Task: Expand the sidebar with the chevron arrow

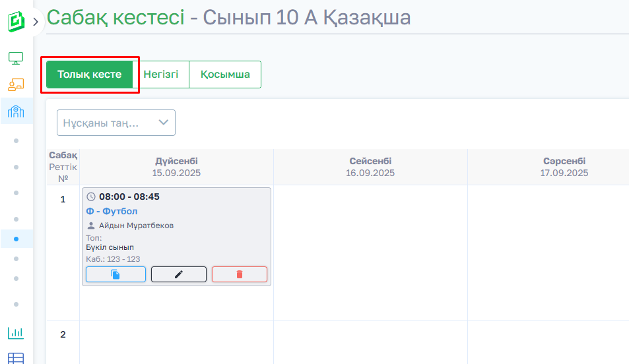Action: (36, 22)
